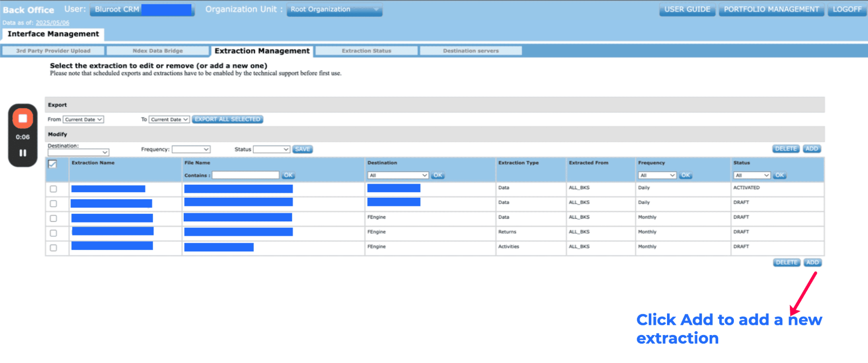Switch to Destination servers tab
The width and height of the screenshot is (868, 363).
pos(471,51)
